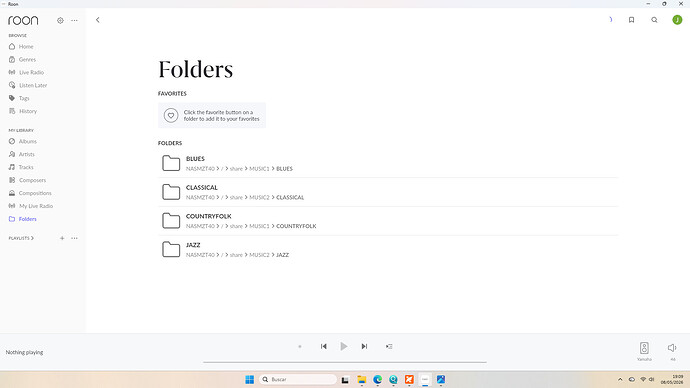Screen dimensions: 690x388
Task: Add a new playlist with plus icon
Action: click(62, 238)
